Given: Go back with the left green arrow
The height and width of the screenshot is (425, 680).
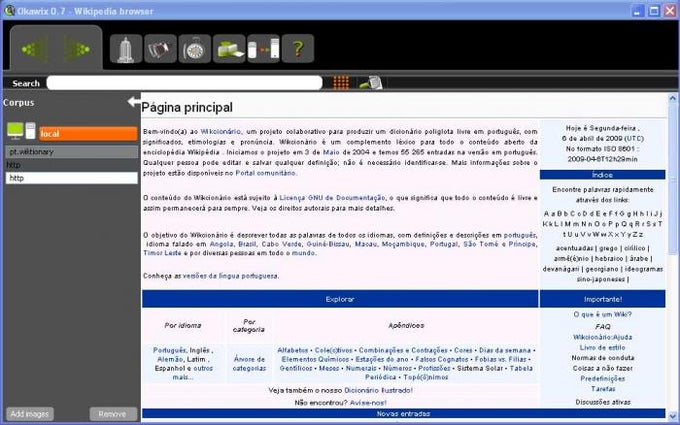Looking at the screenshot, I should [x=35, y=49].
